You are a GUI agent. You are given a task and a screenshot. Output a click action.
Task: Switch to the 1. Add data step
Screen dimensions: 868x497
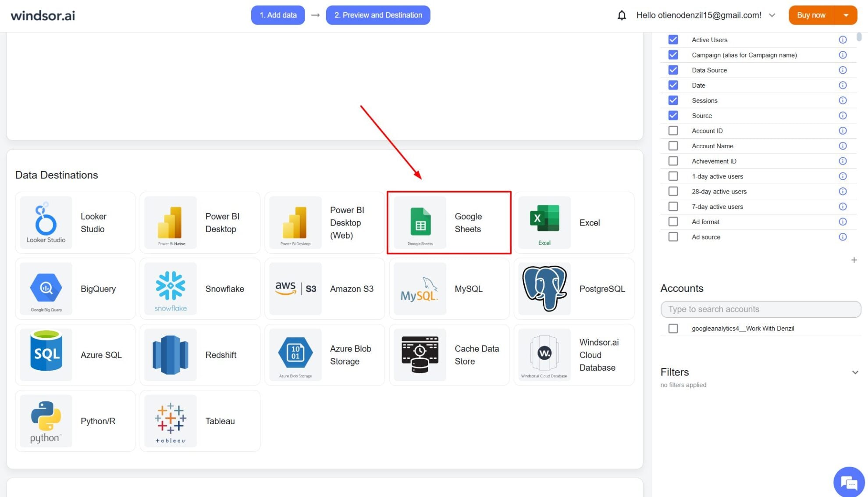point(277,14)
